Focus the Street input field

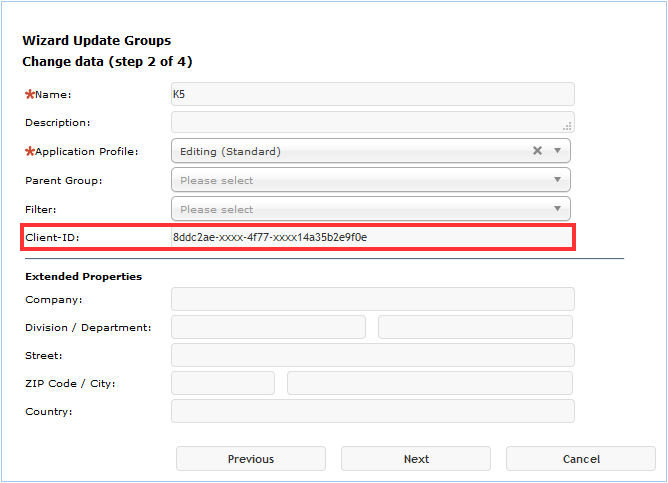[372, 355]
